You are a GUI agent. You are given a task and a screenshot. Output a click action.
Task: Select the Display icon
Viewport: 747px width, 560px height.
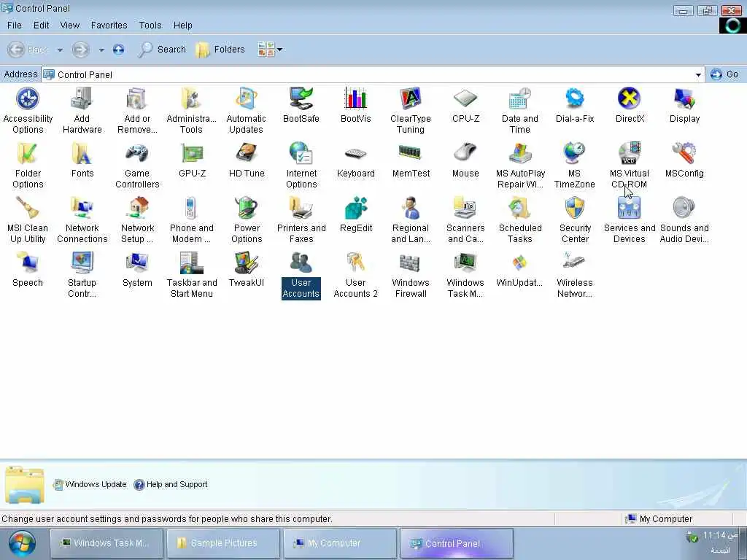[684, 98]
